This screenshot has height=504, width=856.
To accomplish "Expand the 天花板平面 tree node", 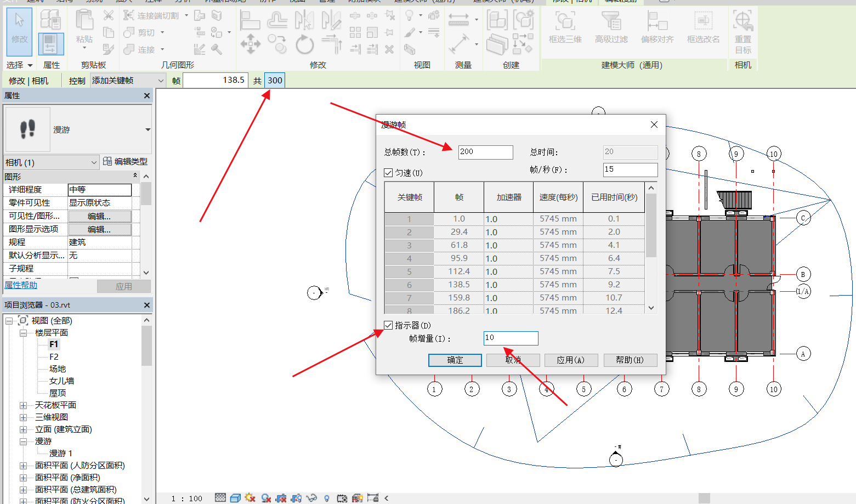I will click(24, 405).
